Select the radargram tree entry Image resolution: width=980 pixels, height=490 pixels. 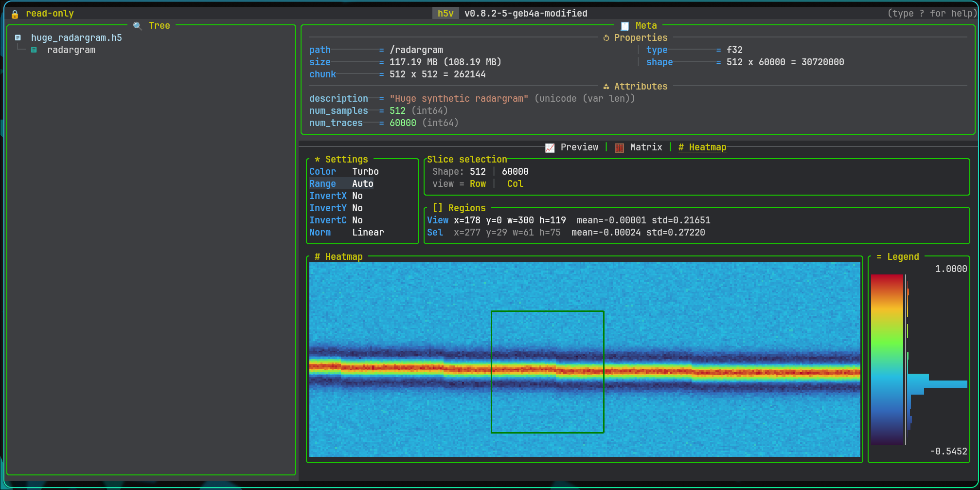71,50
